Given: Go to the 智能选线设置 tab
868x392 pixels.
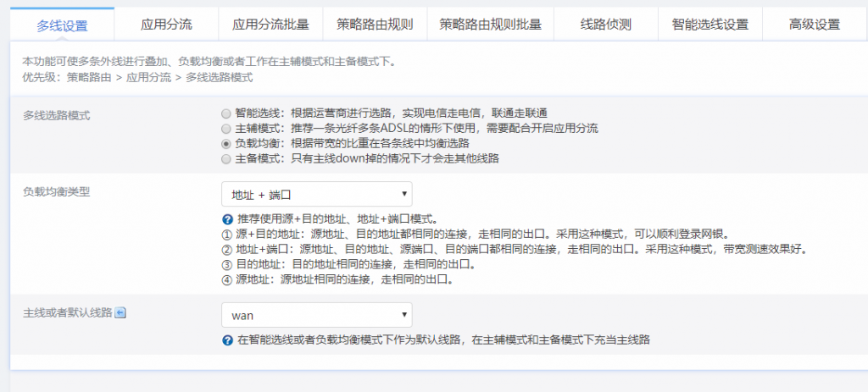Looking at the screenshot, I should pyautogui.click(x=709, y=25).
